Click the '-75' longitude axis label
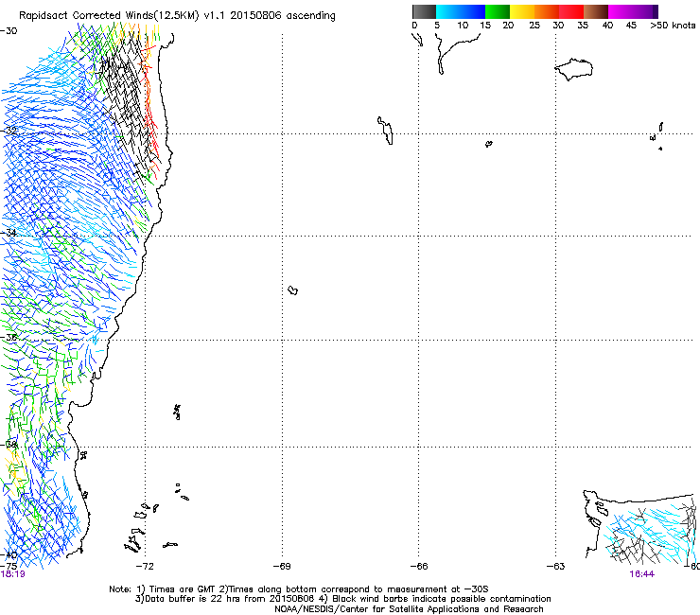This screenshot has height=615, width=700. click(x=9, y=567)
